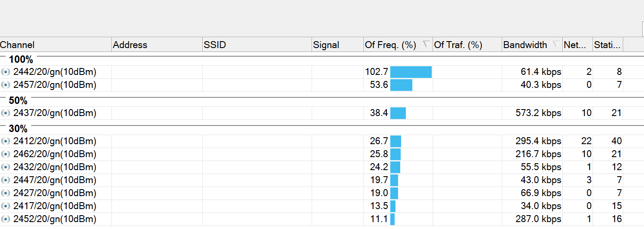This screenshot has height=229, width=644.
Task: Collapse the 30% usage group header
Action: click(x=18, y=129)
